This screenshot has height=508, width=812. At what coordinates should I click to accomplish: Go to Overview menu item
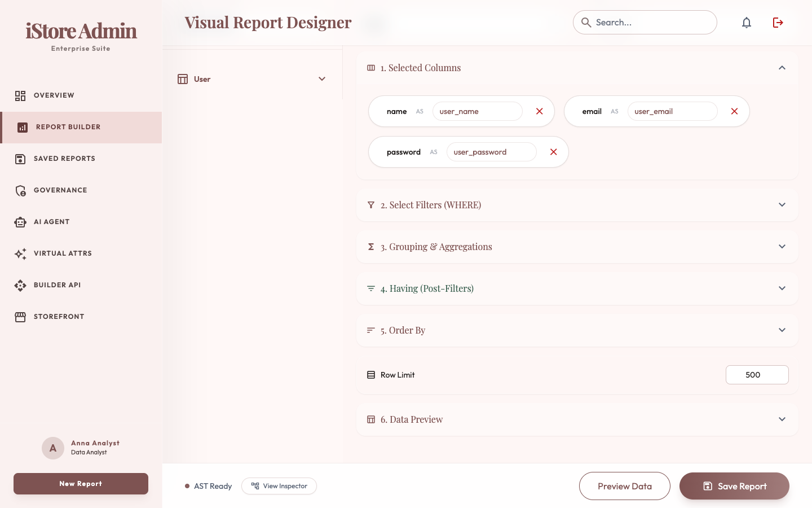81,96
